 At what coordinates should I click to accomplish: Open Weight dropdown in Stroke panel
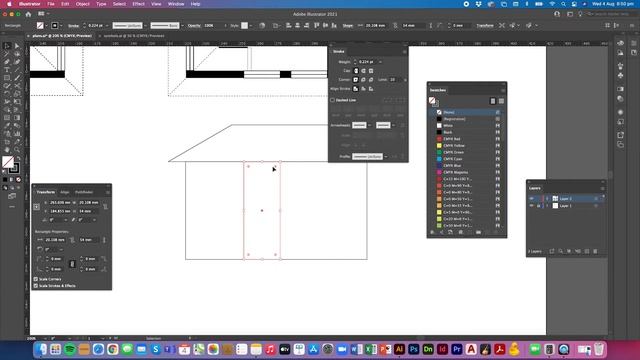pyautogui.click(x=380, y=62)
